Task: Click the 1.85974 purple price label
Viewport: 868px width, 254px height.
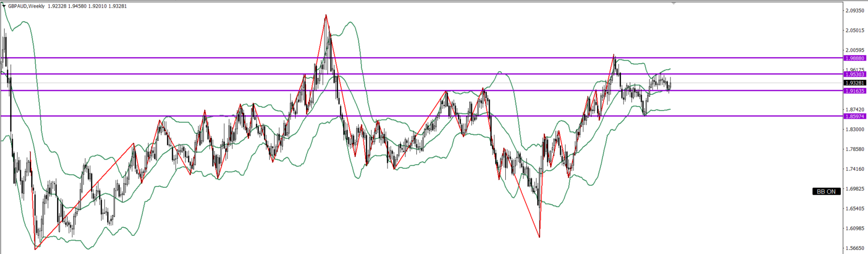Action: coord(855,116)
